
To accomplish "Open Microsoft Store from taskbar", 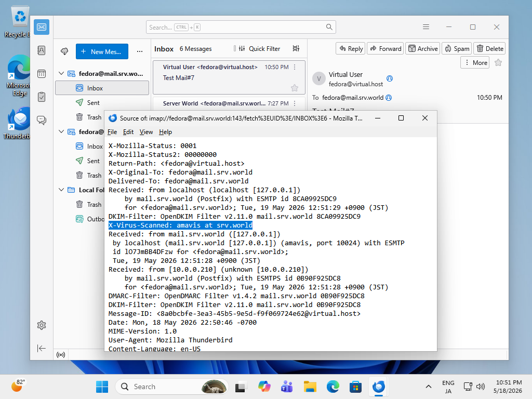I will 355,387.
